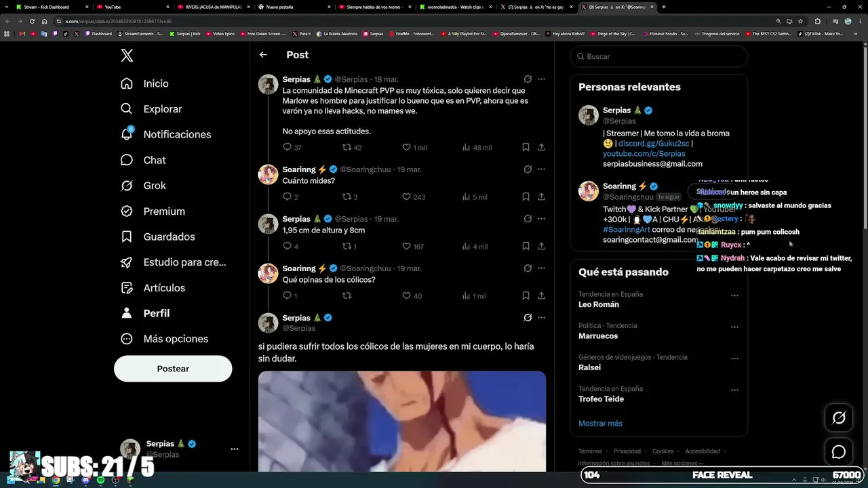Open Spotify from the taskbar
The image size is (868, 488).
pyautogui.click(x=101, y=481)
